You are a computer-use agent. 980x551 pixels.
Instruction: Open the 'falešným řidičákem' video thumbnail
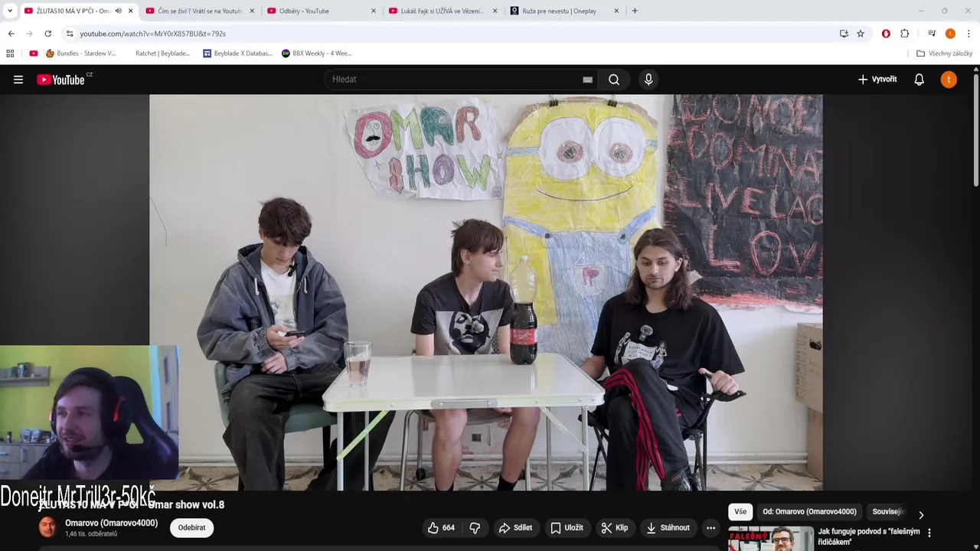[770, 539]
